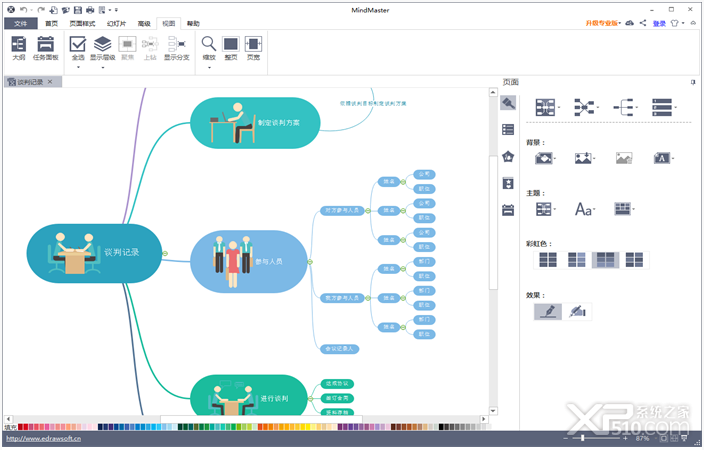Toggle the pen line effect under 效果
This screenshot has height=450, width=704.
(548, 311)
